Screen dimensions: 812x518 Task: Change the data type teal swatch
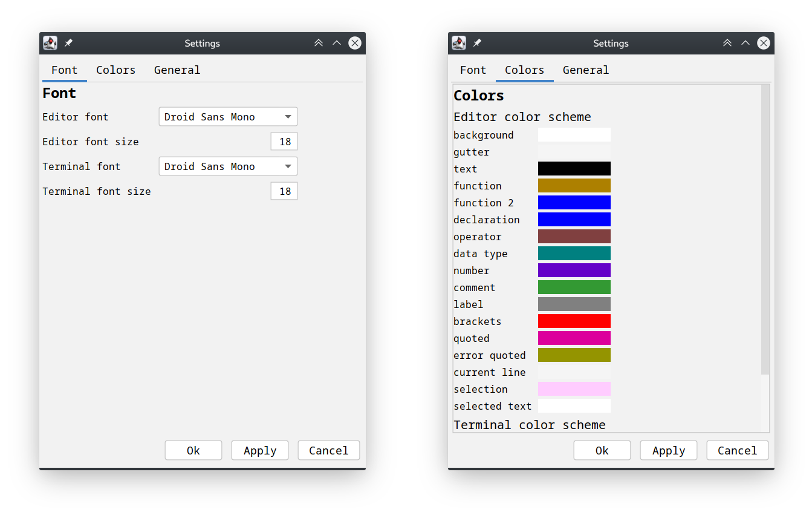[x=574, y=254]
